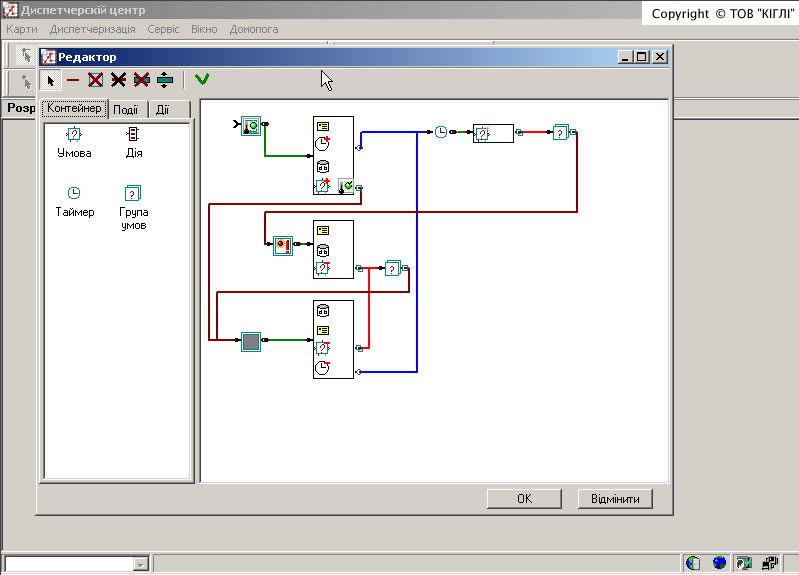The height and width of the screenshot is (575, 799).
Task: Select the Дія action item in palette
Action: click(133, 142)
